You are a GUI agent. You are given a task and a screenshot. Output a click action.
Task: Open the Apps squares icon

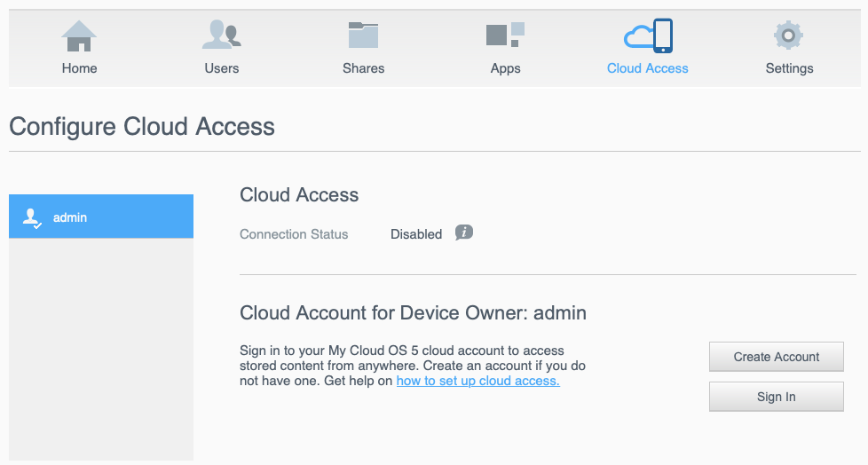point(505,35)
